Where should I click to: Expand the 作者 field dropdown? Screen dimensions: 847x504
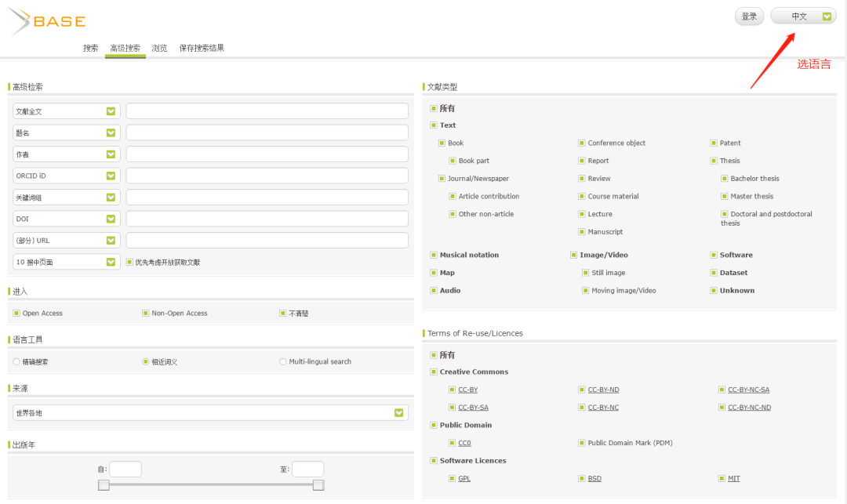[66, 154]
